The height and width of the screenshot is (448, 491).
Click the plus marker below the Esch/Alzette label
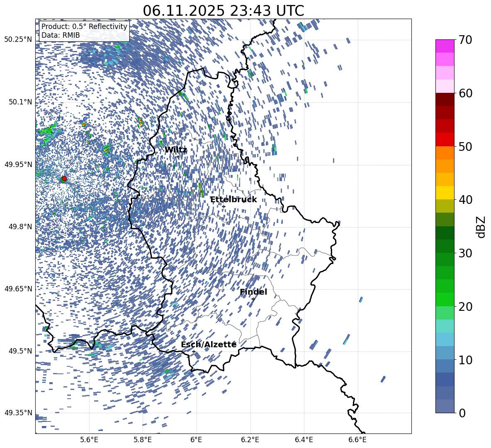tap(194, 351)
